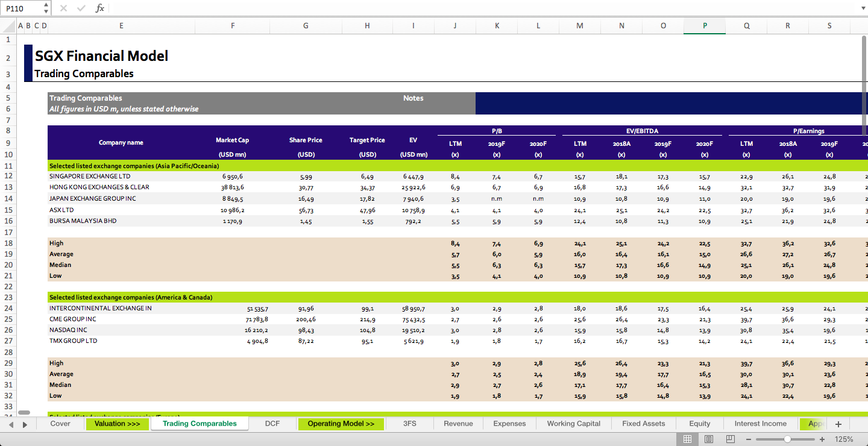Select the ASX LTD cell

[121, 210]
